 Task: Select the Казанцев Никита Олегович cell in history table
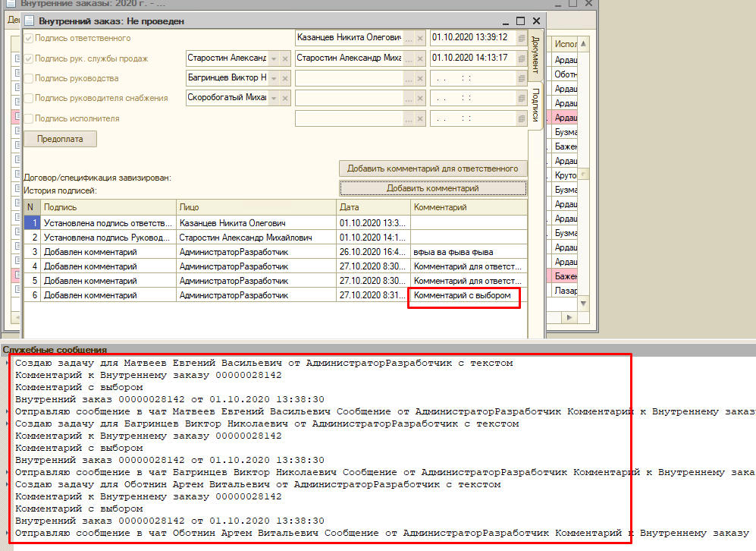(256, 223)
